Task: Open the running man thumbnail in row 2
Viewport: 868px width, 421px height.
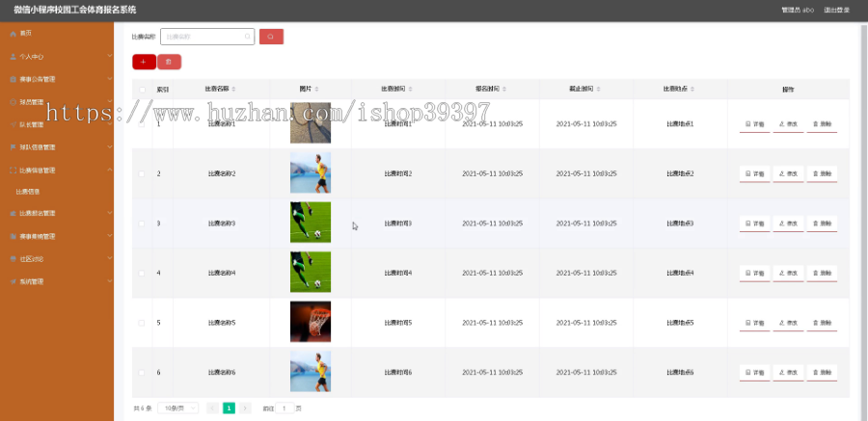Action: pyautogui.click(x=311, y=172)
